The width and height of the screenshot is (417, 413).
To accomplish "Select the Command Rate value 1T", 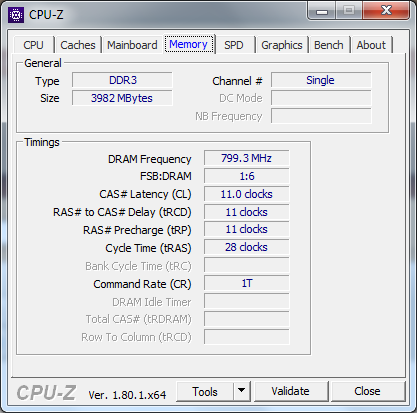I will pos(247,283).
